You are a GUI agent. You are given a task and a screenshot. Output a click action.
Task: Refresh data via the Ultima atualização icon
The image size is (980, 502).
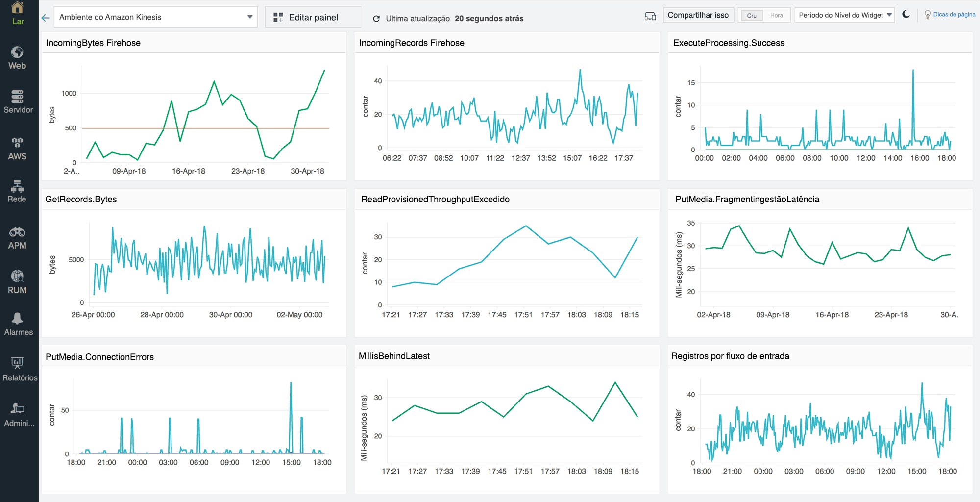pyautogui.click(x=376, y=18)
